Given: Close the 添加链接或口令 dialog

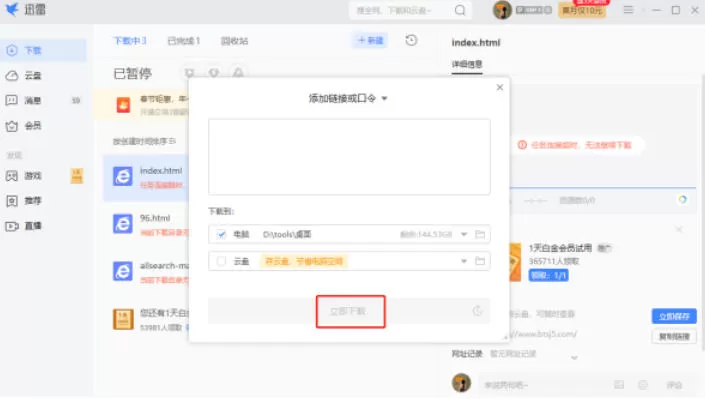Looking at the screenshot, I should [x=500, y=87].
